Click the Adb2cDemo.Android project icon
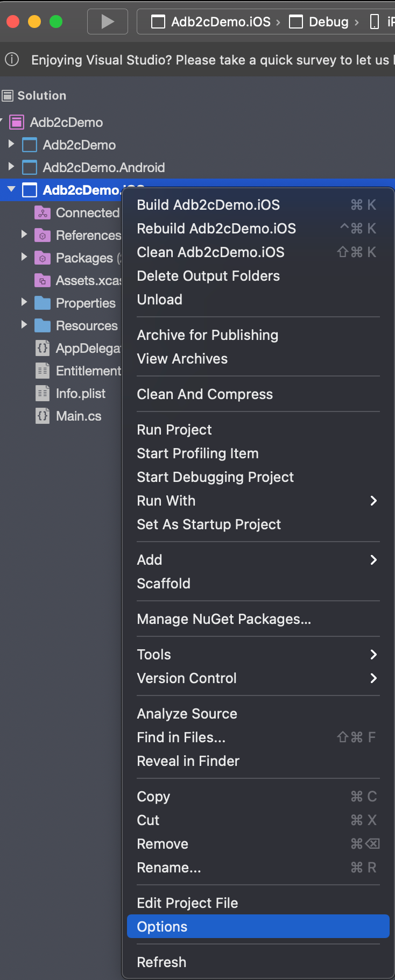 tap(30, 168)
